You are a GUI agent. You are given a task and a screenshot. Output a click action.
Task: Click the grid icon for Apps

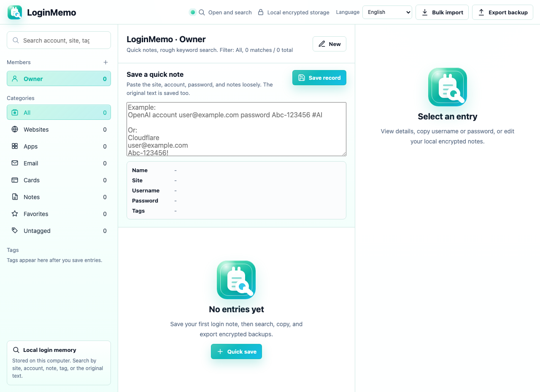click(15, 146)
